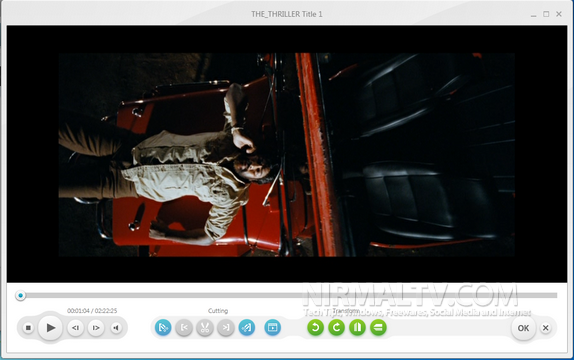
Task: Flip video vertically
Action: (x=378, y=327)
